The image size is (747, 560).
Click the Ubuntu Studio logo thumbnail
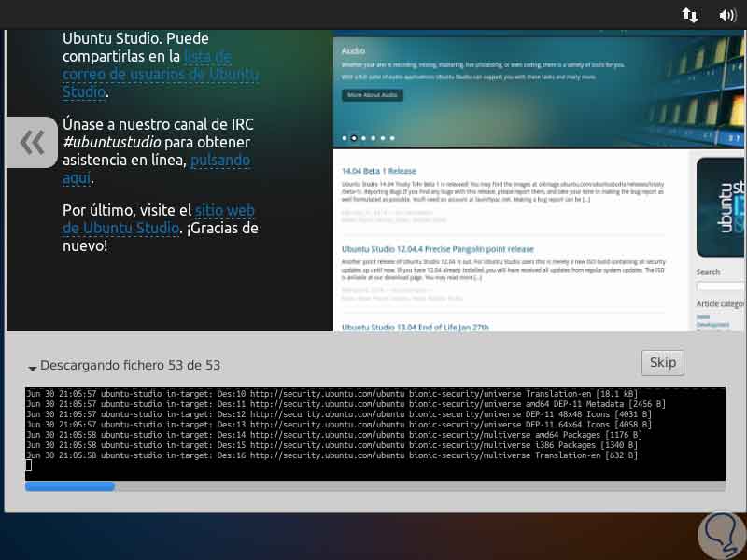pos(720,207)
